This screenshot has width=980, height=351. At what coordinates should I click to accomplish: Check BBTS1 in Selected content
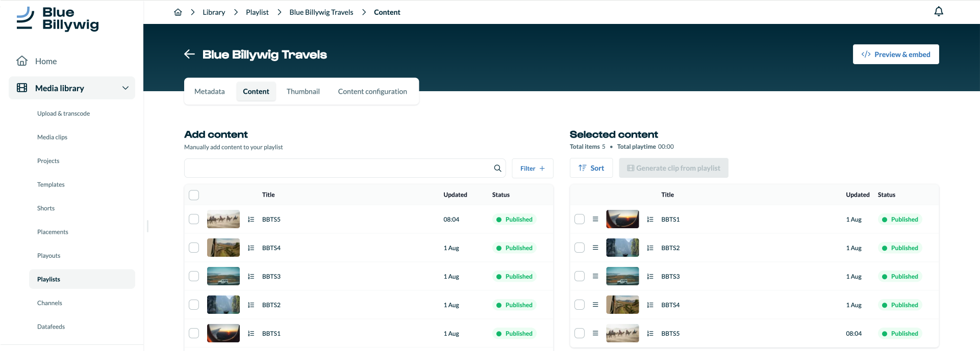point(580,219)
